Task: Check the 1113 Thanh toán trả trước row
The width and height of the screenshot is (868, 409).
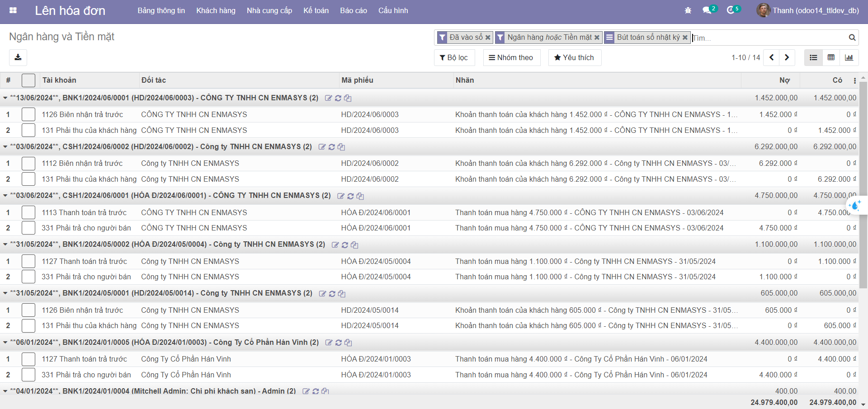Action: pyautogui.click(x=28, y=212)
